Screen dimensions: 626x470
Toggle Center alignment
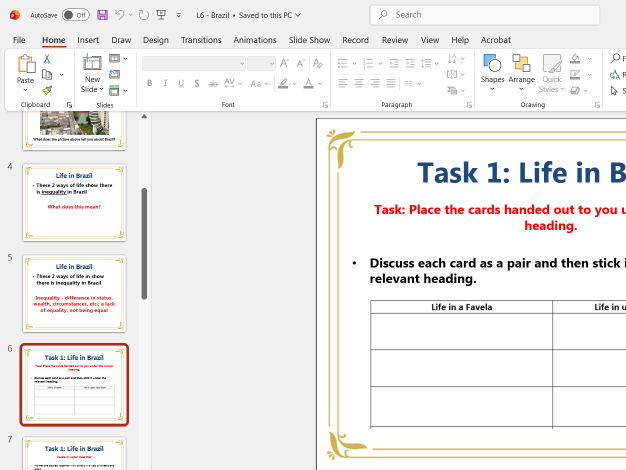359,83
